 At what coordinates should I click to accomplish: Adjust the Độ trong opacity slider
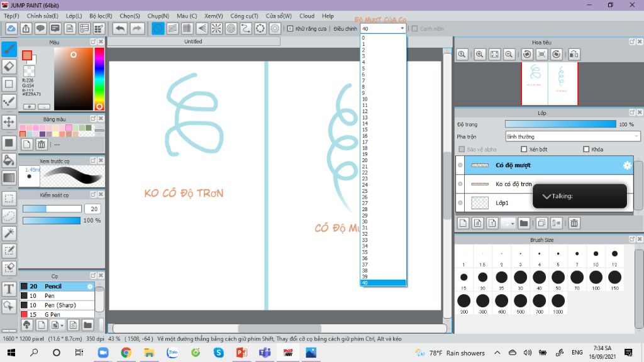pos(560,124)
